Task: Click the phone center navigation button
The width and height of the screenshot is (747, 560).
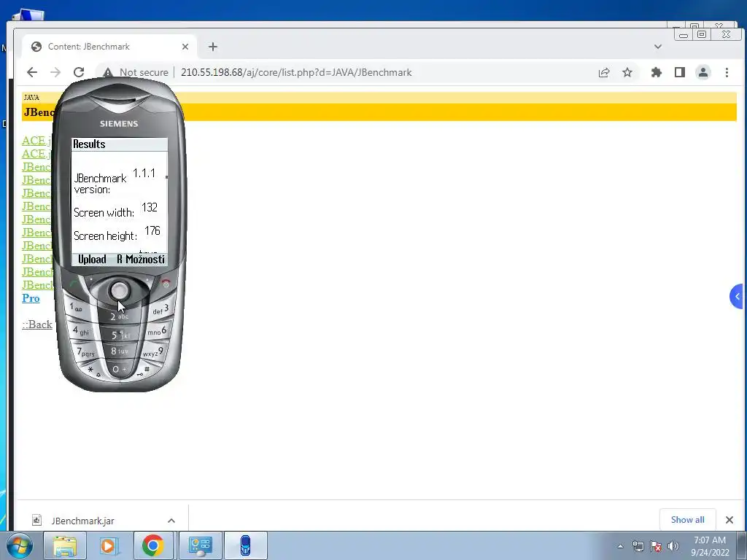Action: point(119,290)
